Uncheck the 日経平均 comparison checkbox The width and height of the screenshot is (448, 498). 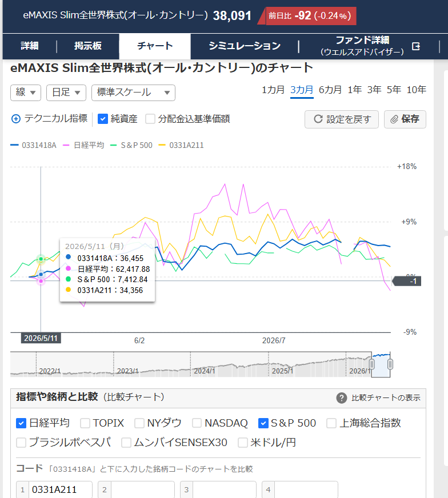point(21,423)
